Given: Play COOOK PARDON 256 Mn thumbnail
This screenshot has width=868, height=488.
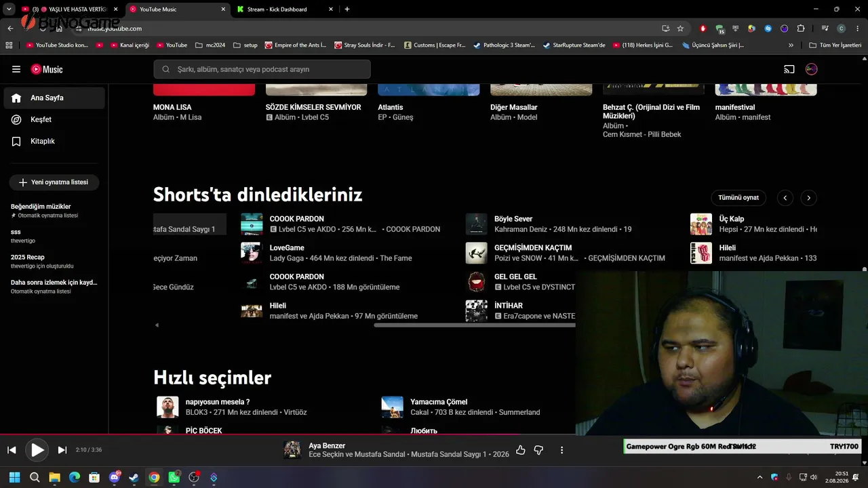Looking at the screenshot, I should coord(252,224).
